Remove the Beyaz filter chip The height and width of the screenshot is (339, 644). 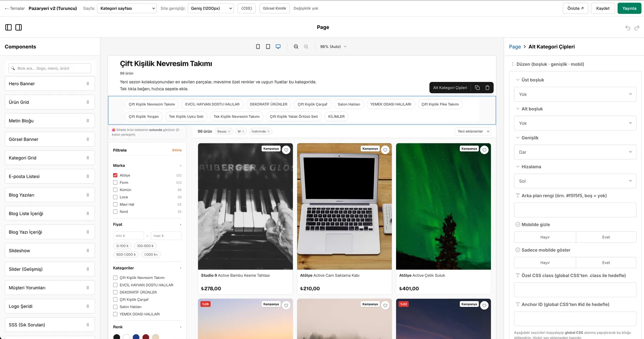coord(229,132)
